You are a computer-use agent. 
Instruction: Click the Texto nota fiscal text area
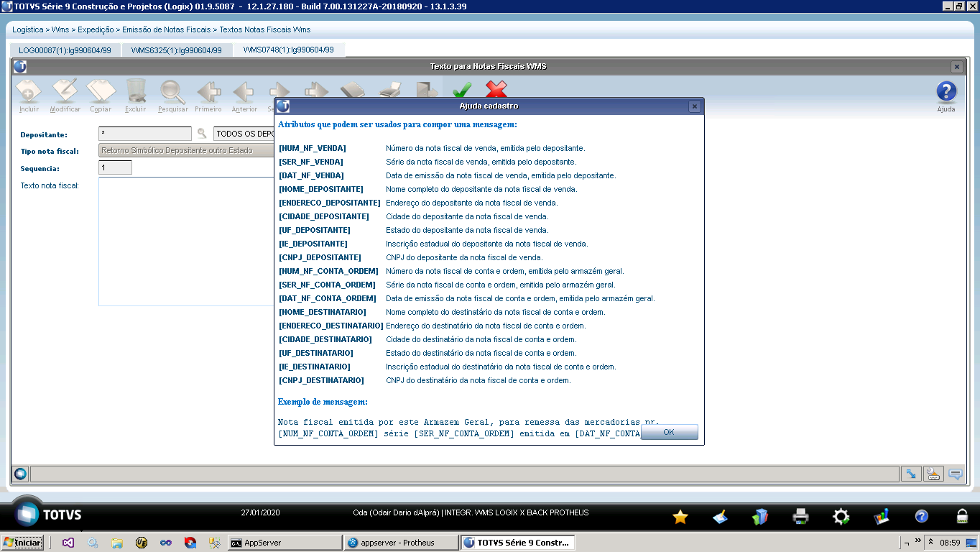tap(186, 241)
